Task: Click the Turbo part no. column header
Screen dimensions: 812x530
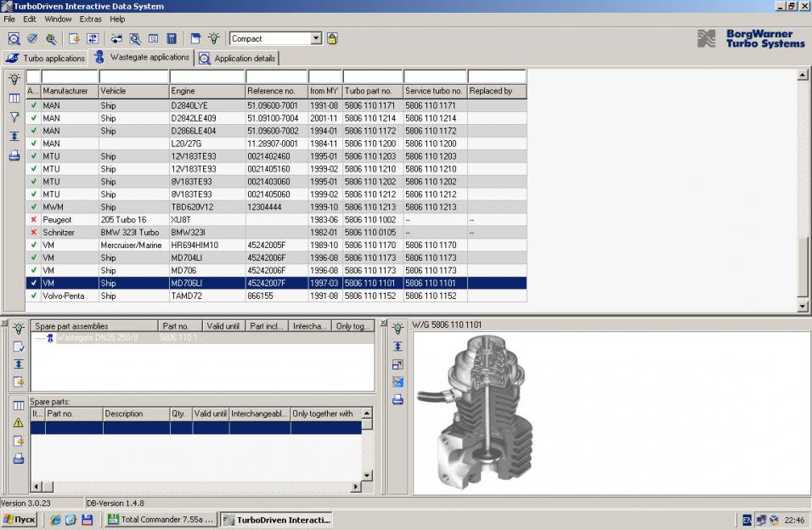Action: (x=373, y=91)
